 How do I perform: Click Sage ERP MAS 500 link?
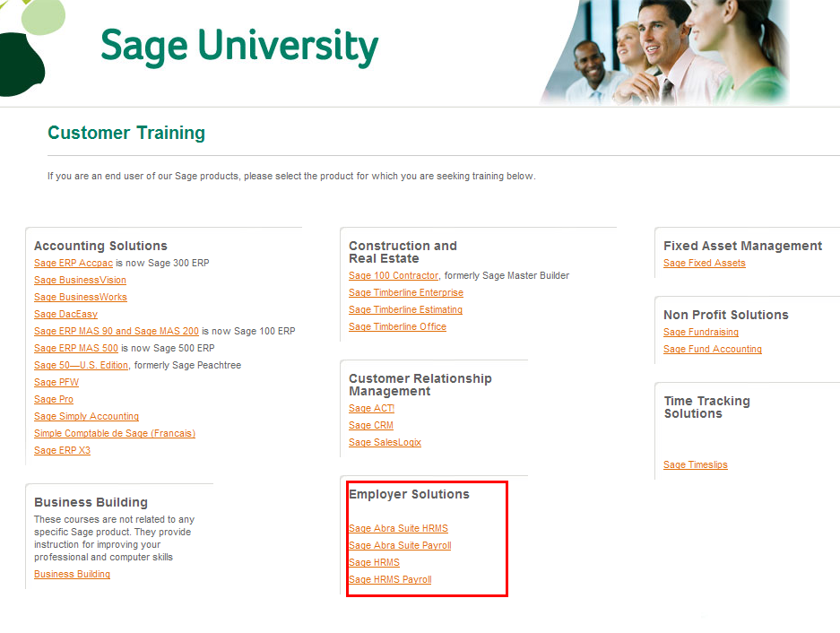coord(76,348)
